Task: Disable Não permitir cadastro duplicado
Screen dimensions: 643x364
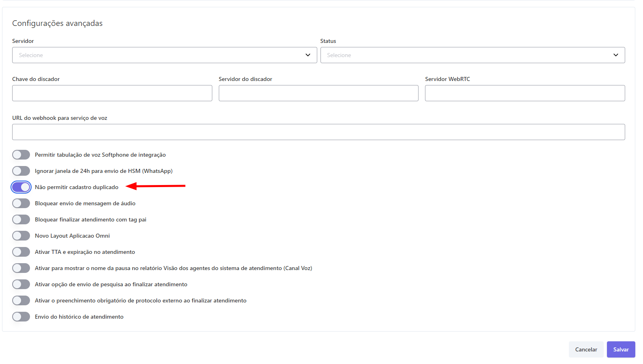Action: [x=21, y=187]
